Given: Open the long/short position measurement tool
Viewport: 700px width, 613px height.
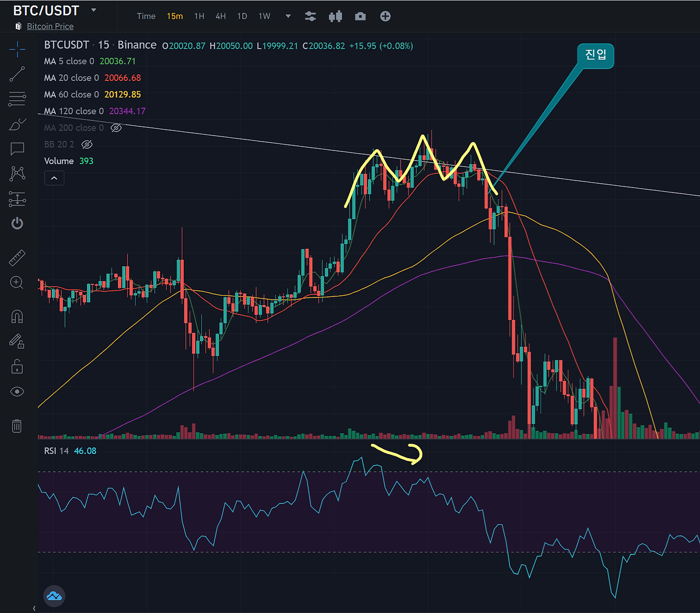Looking at the screenshot, I should tap(17, 199).
